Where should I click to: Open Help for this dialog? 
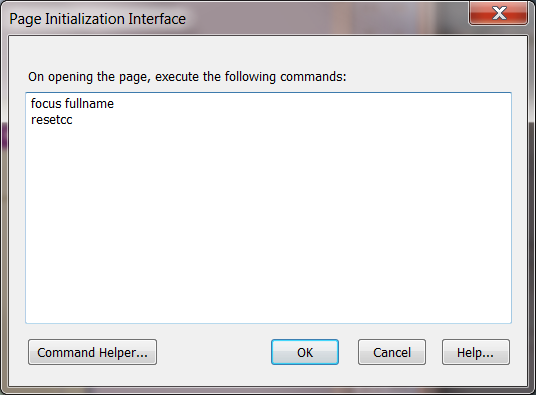pos(475,352)
